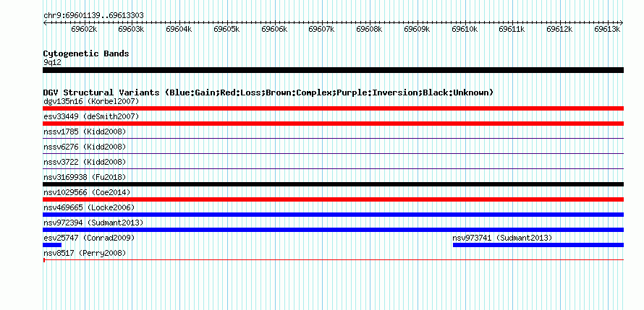
Task: Open the nsv3169938 (Fu2018) variant label
Action: click(x=85, y=177)
